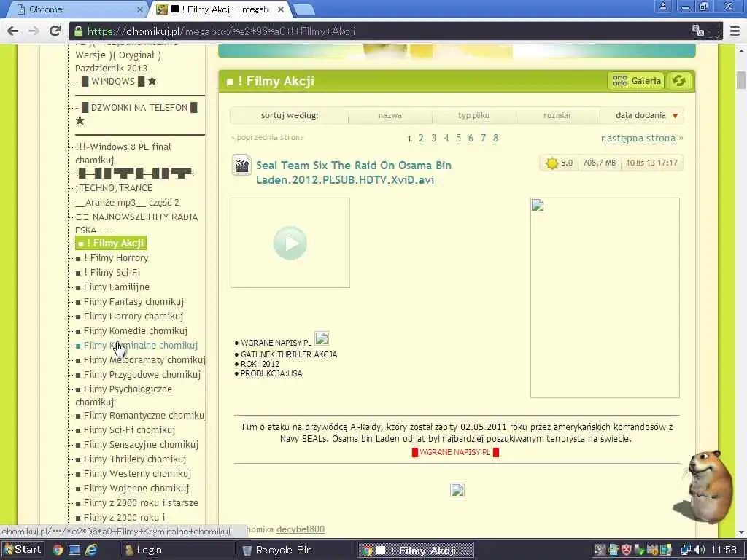Open the decybel800 user link
Viewport: 747px width, 560px height.
coord(300,529)
